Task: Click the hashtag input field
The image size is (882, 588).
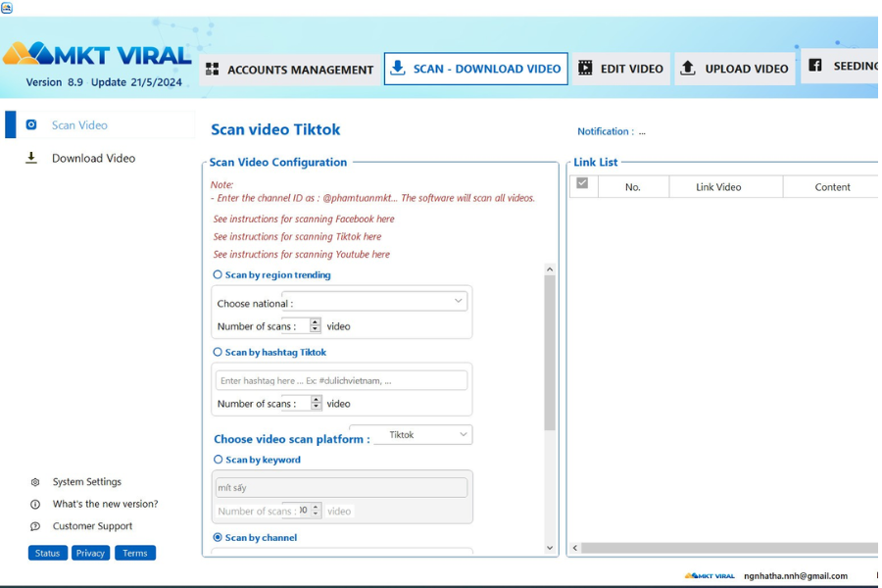Action: click(x=341, y=380)
